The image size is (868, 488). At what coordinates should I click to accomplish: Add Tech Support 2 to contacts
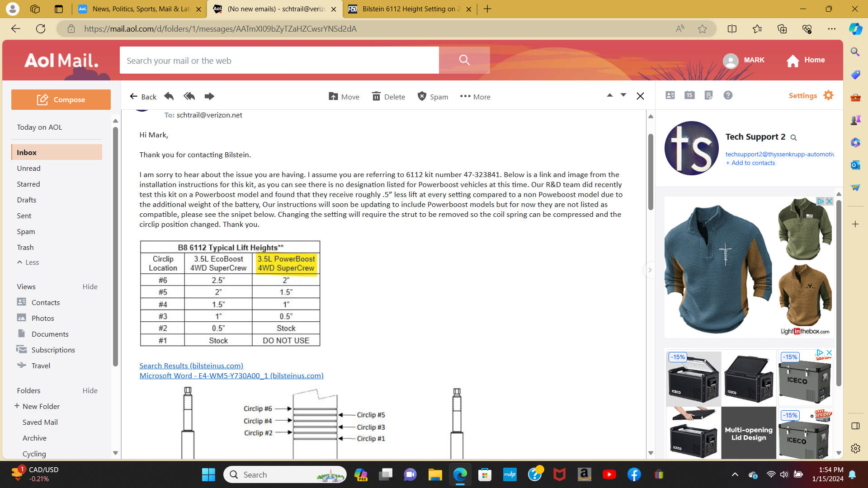pos(750,163)
